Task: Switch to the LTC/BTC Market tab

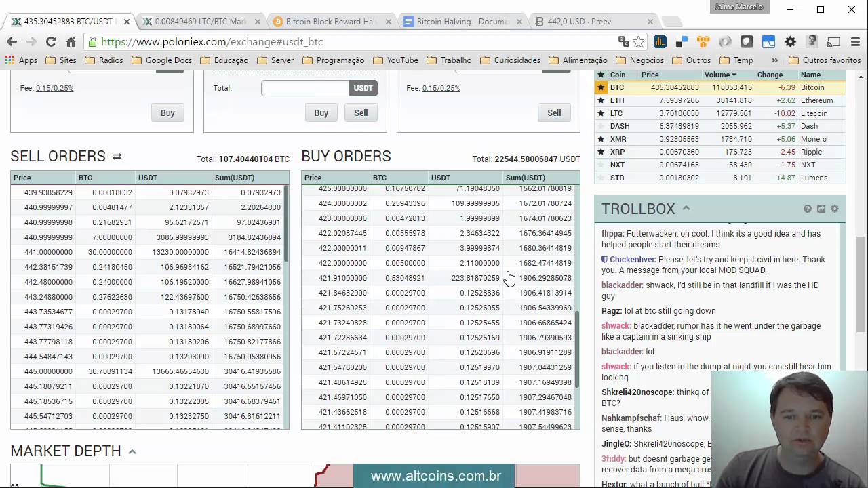Action: [200, 22]
